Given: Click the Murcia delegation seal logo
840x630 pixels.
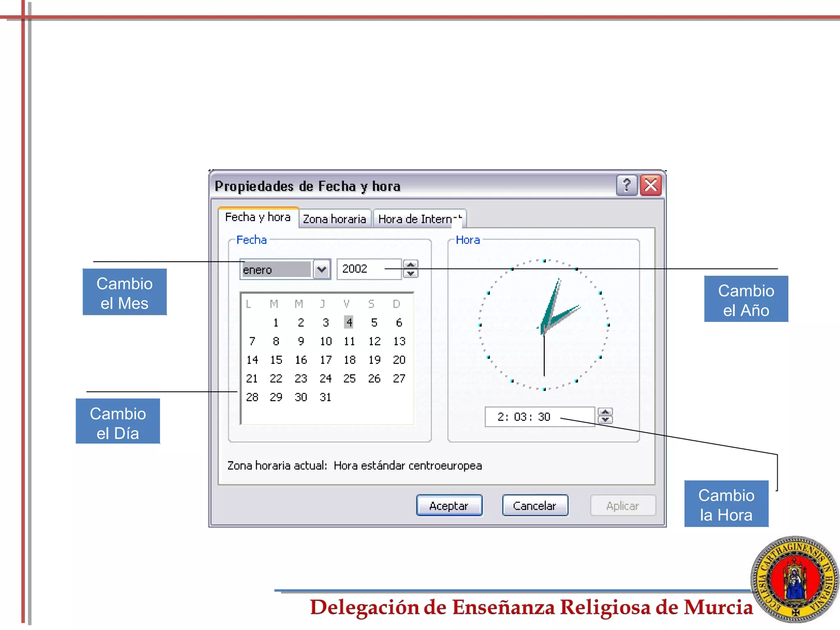Looking at the screenshot, I should 794,579.
